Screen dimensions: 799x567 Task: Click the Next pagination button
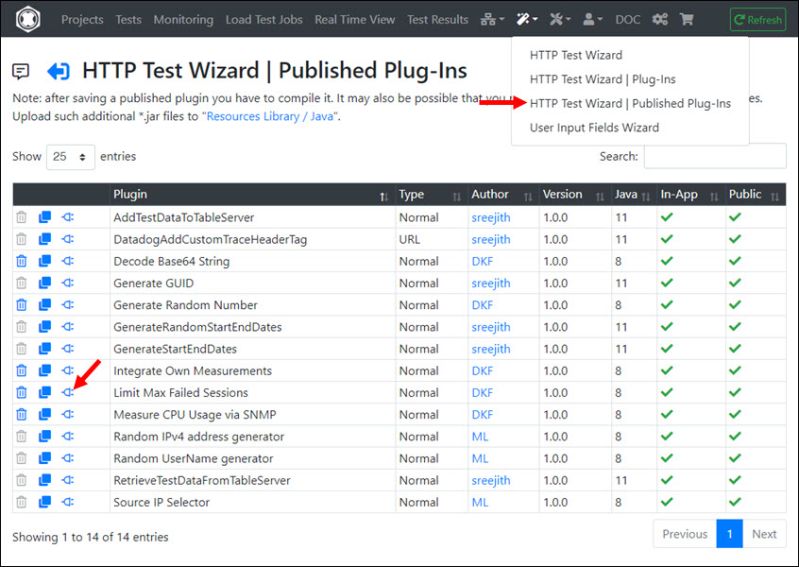click(x=764, y=534)
